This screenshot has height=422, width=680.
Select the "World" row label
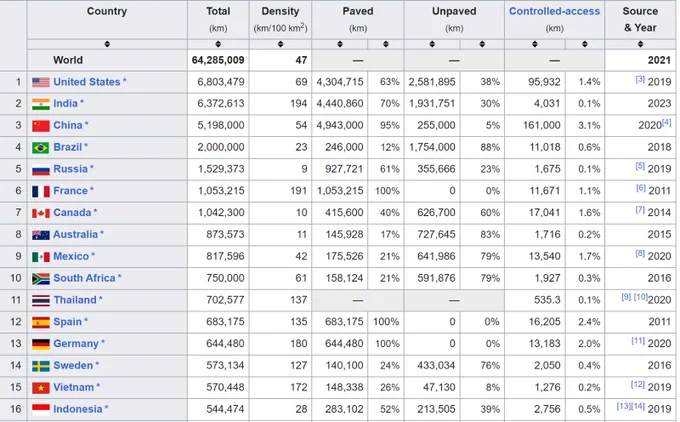[x=68, y=60]
